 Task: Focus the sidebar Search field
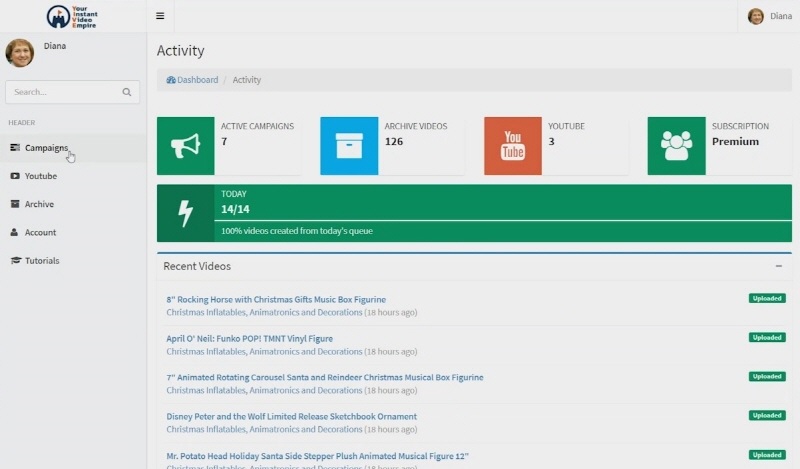(72, 92)
